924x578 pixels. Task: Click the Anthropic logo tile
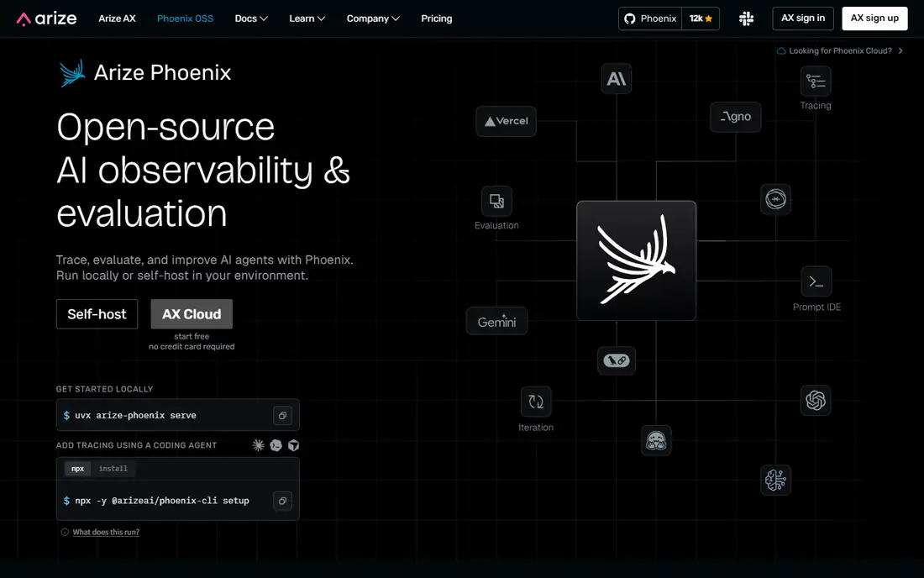coord(617,79)
